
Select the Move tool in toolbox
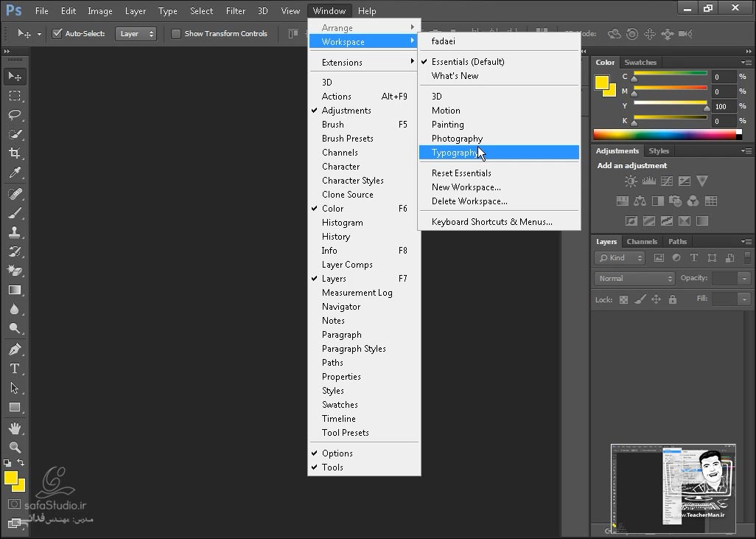tap(15, 76)
